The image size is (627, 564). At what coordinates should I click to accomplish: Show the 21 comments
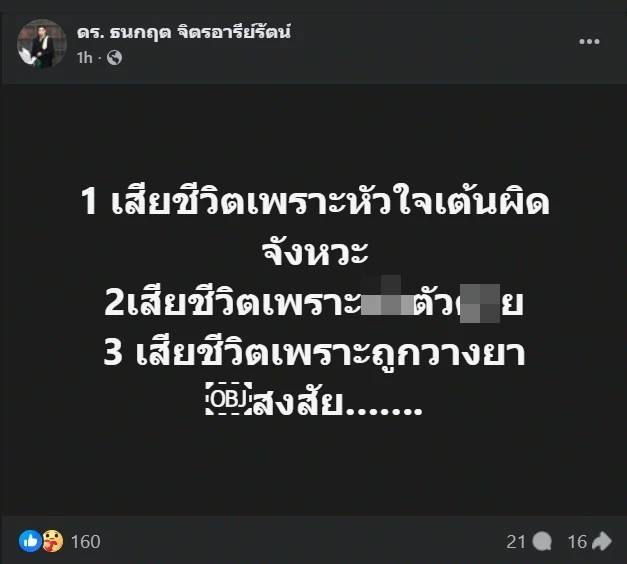pyautogui.click(x=515, y=542)
